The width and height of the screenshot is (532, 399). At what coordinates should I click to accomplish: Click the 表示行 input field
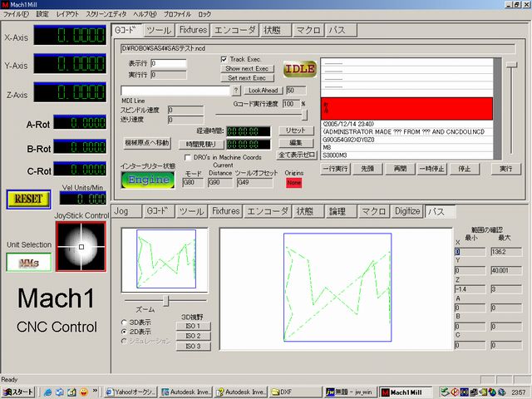(169, 63)
